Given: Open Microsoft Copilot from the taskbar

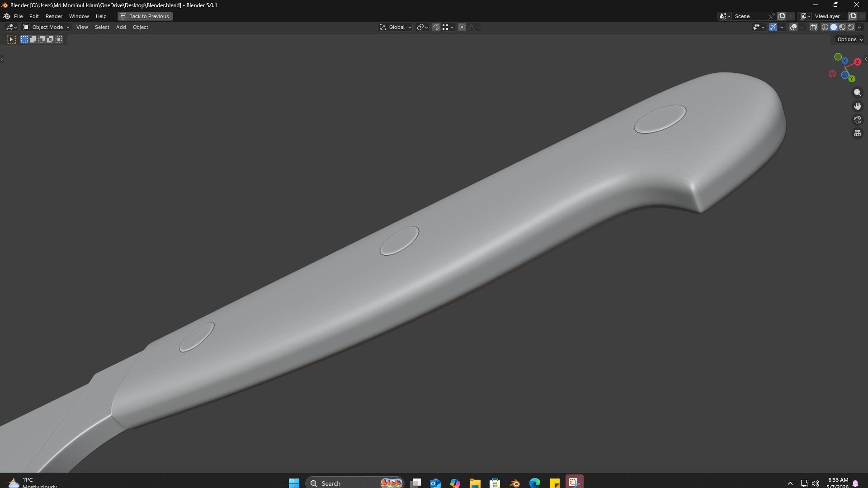Looking at the screenshot, I should click(455, 483).
